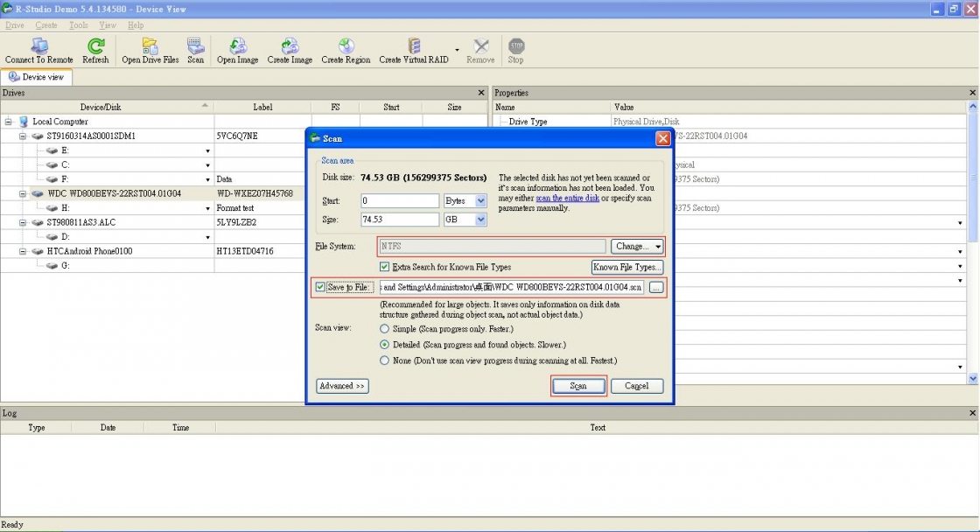Screen dimensions: 980x532
Task: Click the Label column header
Action: click(262, 107)
